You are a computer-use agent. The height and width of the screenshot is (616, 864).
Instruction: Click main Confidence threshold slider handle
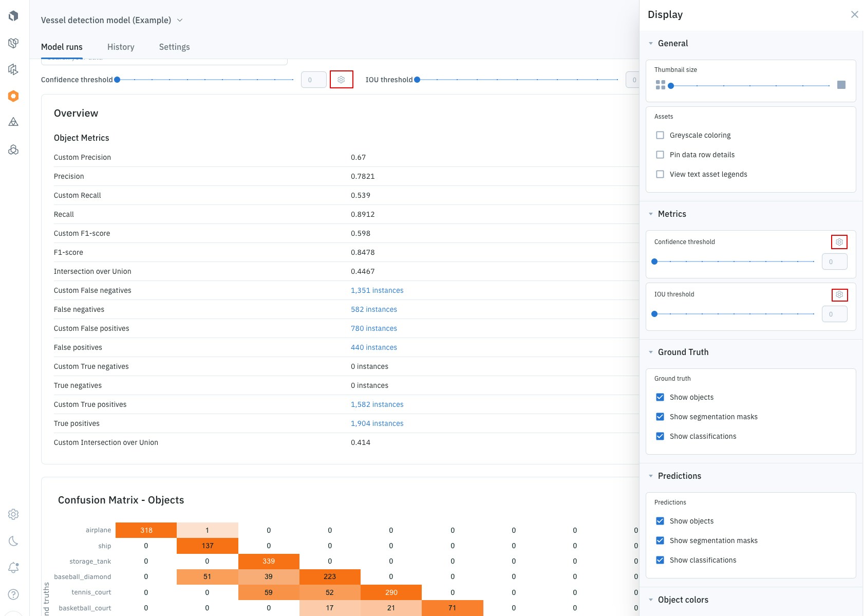click(117, 80)
